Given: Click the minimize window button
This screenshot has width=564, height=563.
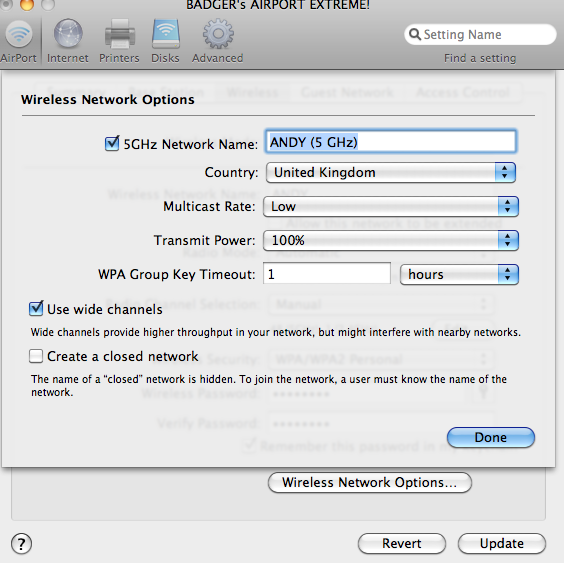Looking at the screenshot, I should 27,4.
